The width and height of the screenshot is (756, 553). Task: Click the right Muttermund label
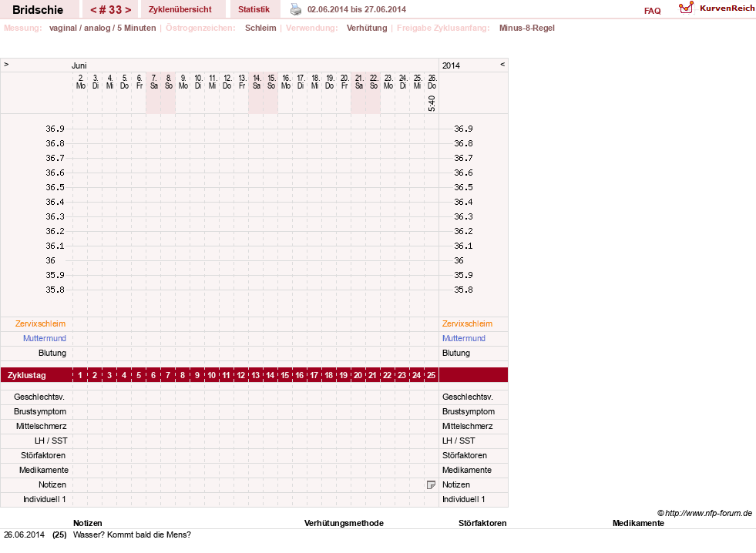(464, 338)
